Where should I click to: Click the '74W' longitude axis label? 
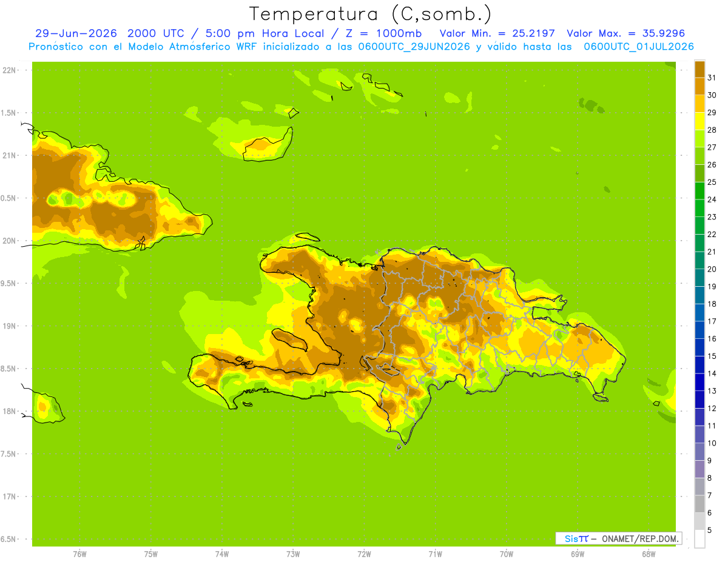(x=221, y=554)
